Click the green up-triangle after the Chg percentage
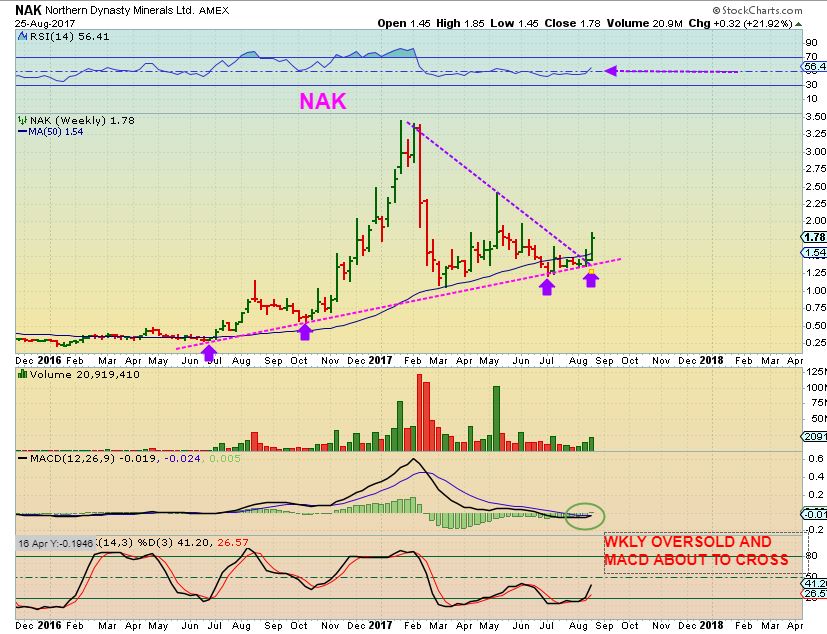This screenshot has width=827, height=634. point(799,24)
